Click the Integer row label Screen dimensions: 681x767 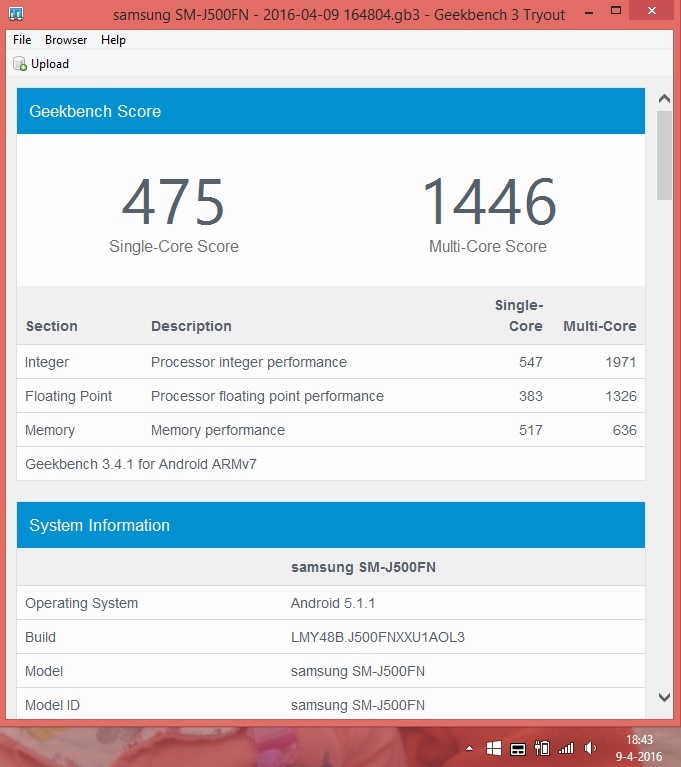pos(47,362)
